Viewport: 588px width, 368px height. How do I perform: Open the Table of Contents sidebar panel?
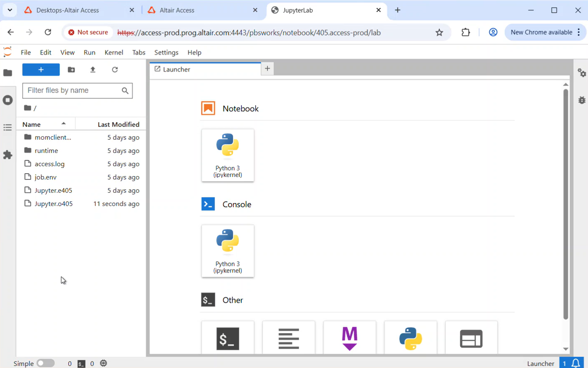coord(8,127)
